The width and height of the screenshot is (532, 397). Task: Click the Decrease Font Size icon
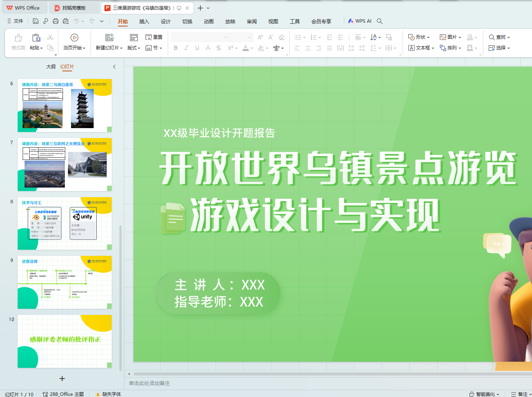tap(271, 37)
